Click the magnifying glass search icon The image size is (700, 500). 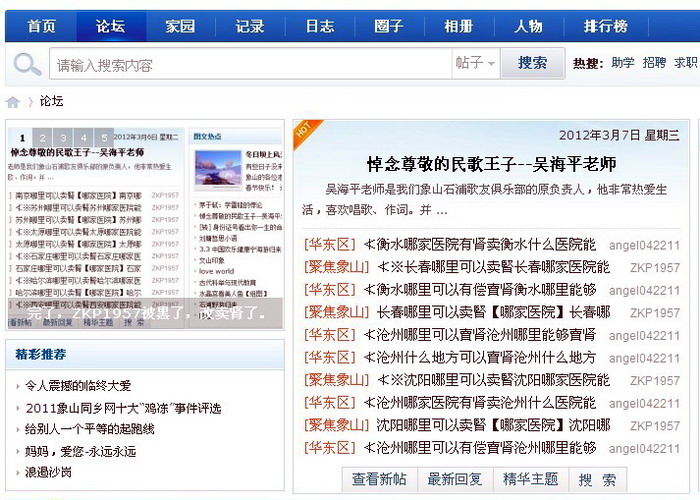pyautogui.click(x=26, y=65)
